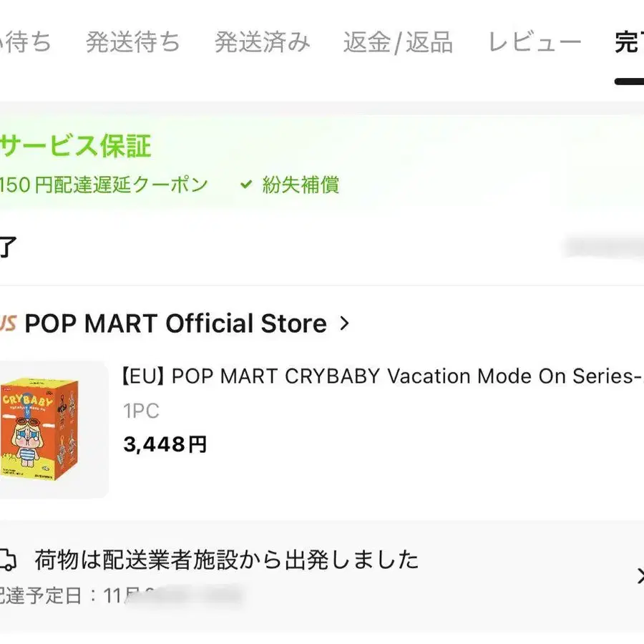Tap the 150円配達遅延クーポン guarantee text
This screenshot has height=644, width=644.
[x=104, y=185]
